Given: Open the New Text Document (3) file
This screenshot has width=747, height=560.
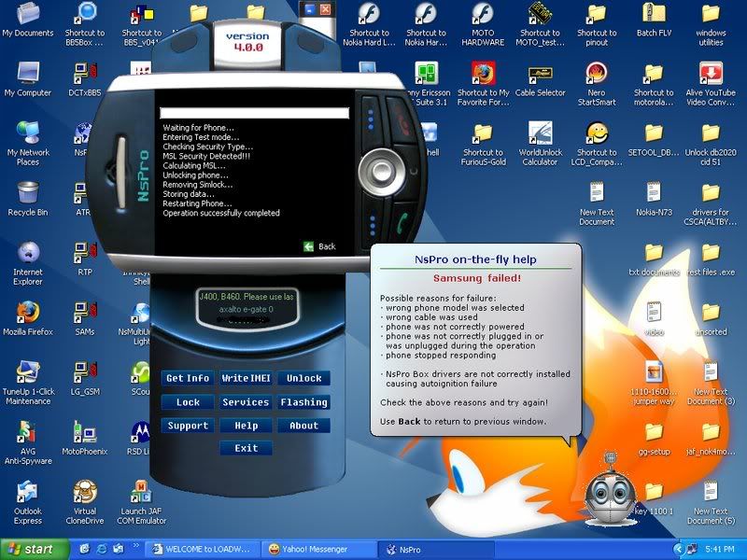Looking at the screenshot, I should pos(711,383).
